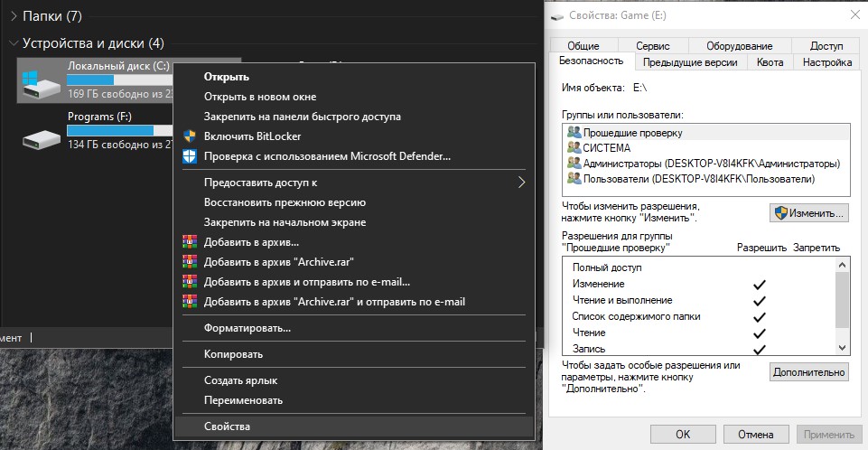Select the Безопасность tab
This screenshot has height=450, width=868.
pos(592,61)
